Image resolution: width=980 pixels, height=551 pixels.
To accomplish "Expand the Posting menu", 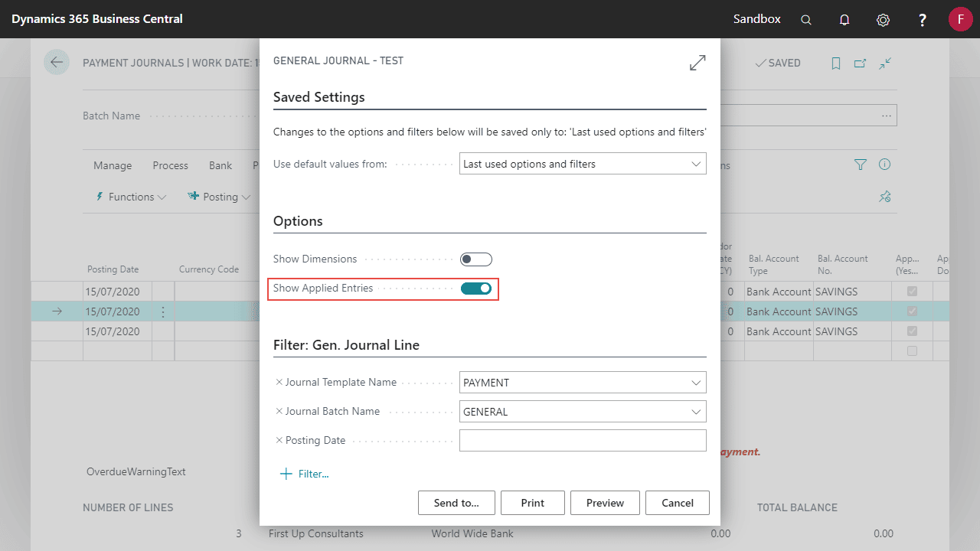I will (x=219, y=197).
